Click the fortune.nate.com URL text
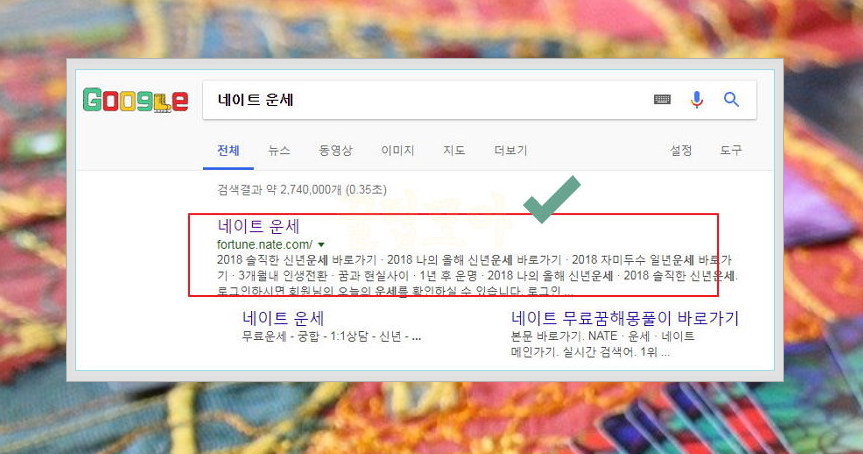 pos(265,244)
